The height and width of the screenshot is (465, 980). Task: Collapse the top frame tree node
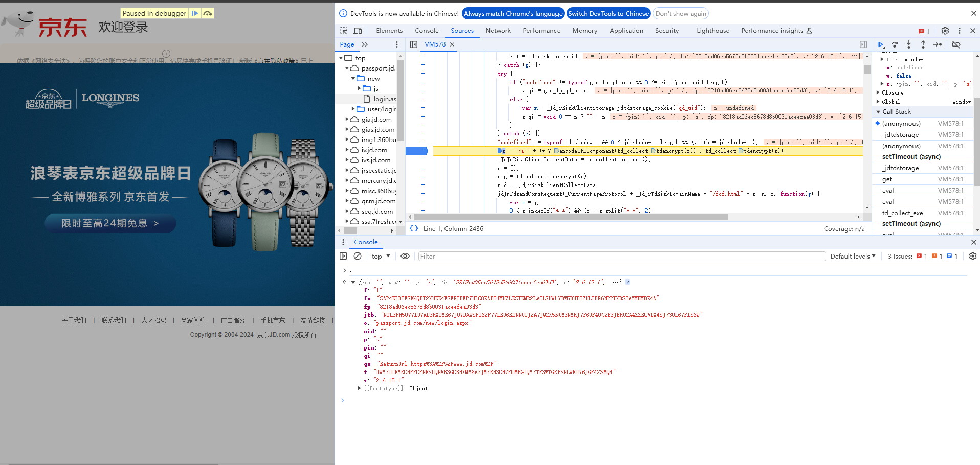click(x=341, y=58)
